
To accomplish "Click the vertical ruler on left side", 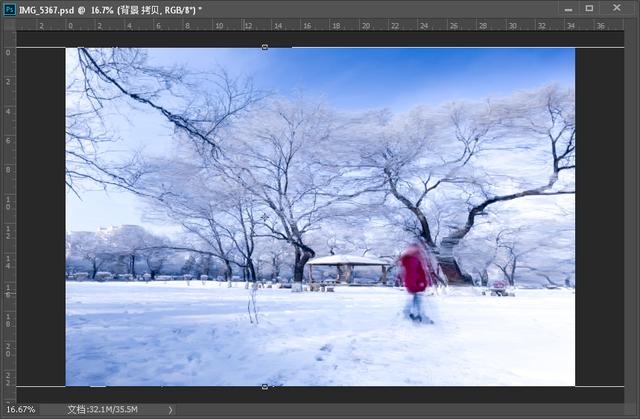I will pos(10,216).
